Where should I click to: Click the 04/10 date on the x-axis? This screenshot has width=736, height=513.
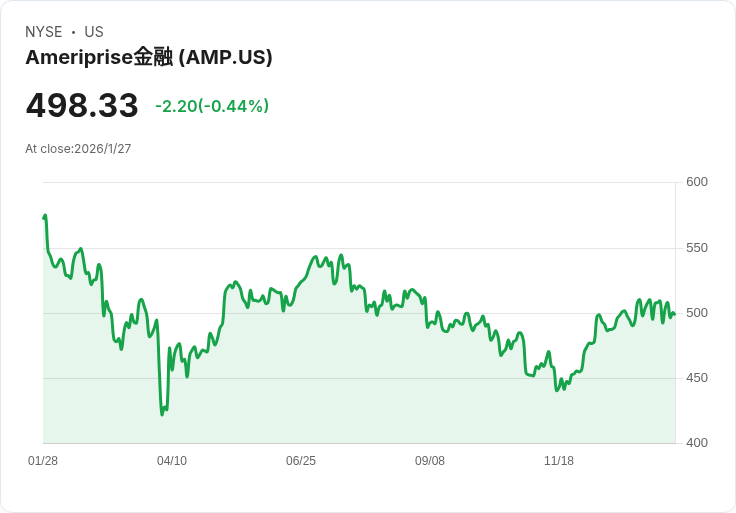tap(172, 461)
